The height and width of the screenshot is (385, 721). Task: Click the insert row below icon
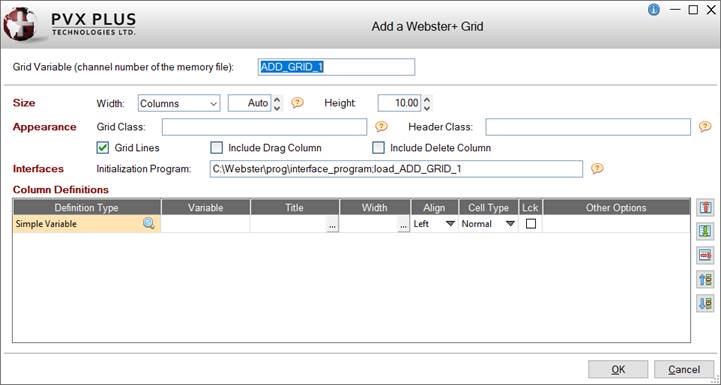[x=705, y=231]
